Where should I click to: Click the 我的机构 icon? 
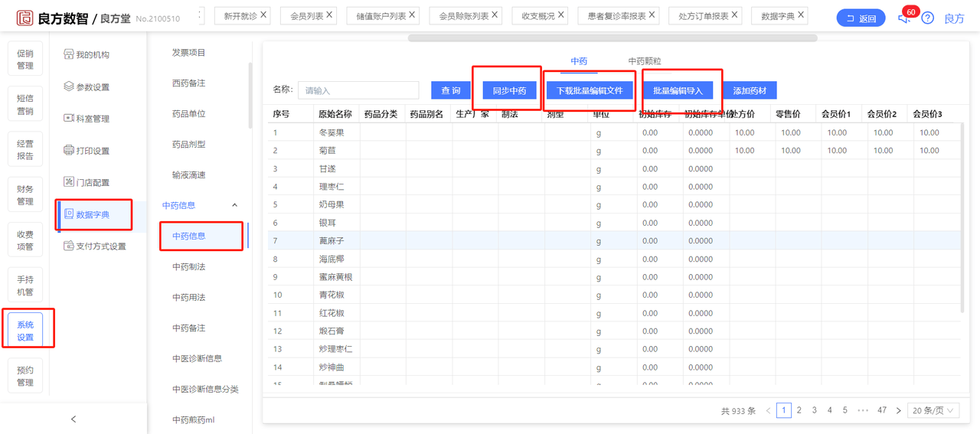click(69, 54)
